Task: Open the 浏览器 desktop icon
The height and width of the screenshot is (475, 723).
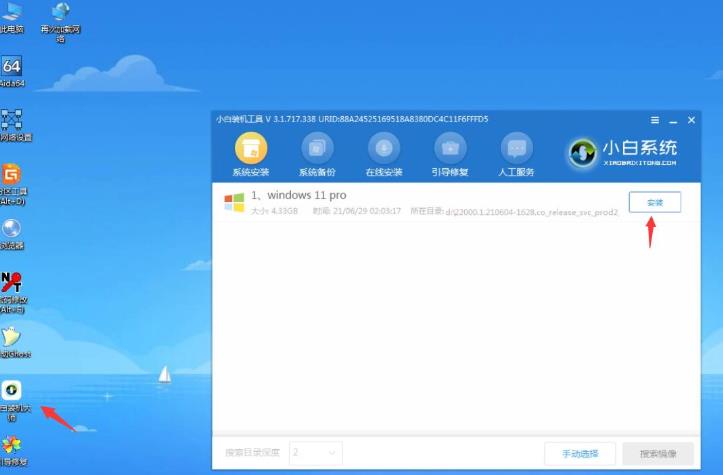Action: (x=12, y=234)
